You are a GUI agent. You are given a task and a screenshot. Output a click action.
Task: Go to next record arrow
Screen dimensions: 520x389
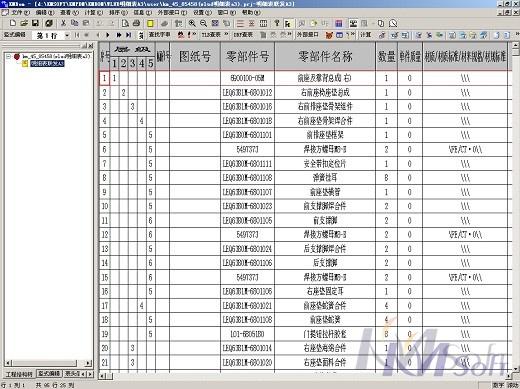pos(108,35)
